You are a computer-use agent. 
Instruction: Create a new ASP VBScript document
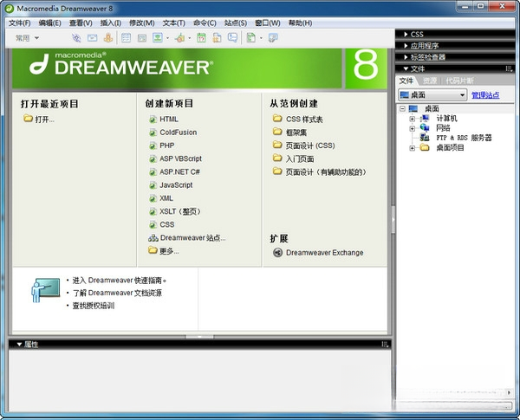[175, 158]
